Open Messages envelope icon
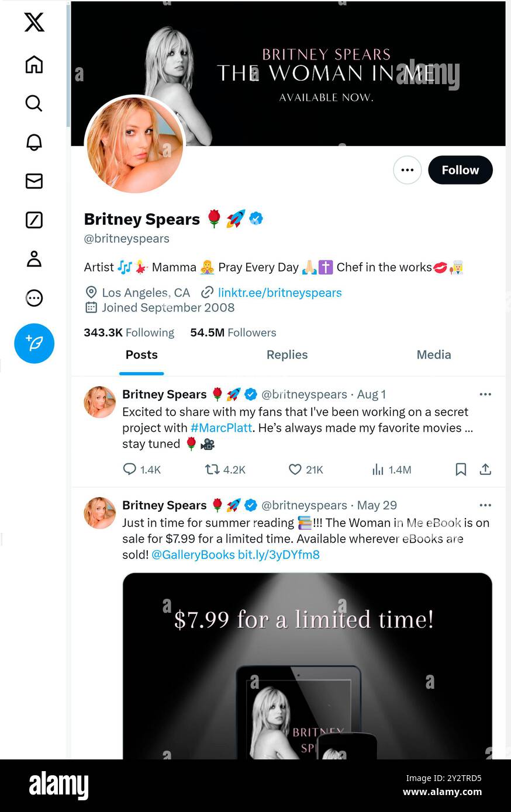This screenshot has width=511, height=812. click(x=34, y=181)
